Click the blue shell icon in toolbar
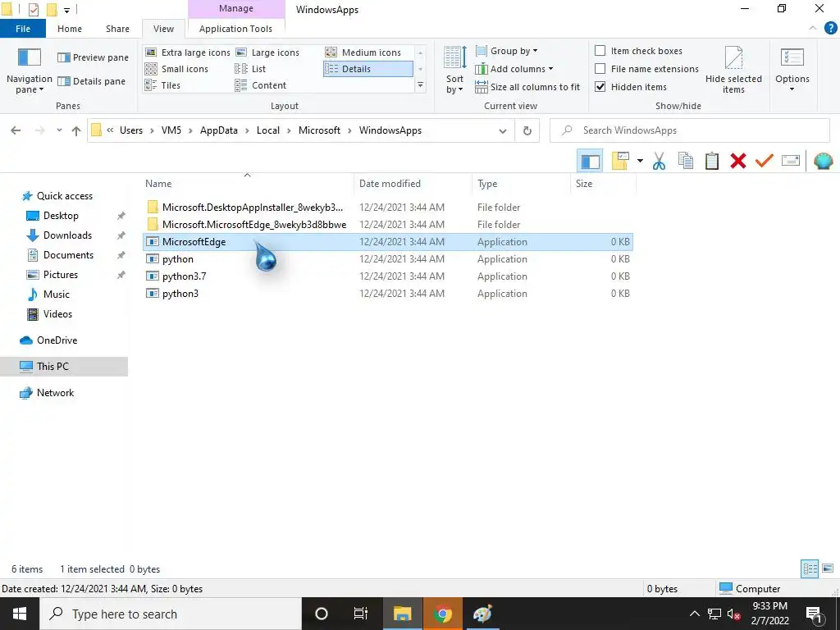840x630 pixels. point(823,161)
